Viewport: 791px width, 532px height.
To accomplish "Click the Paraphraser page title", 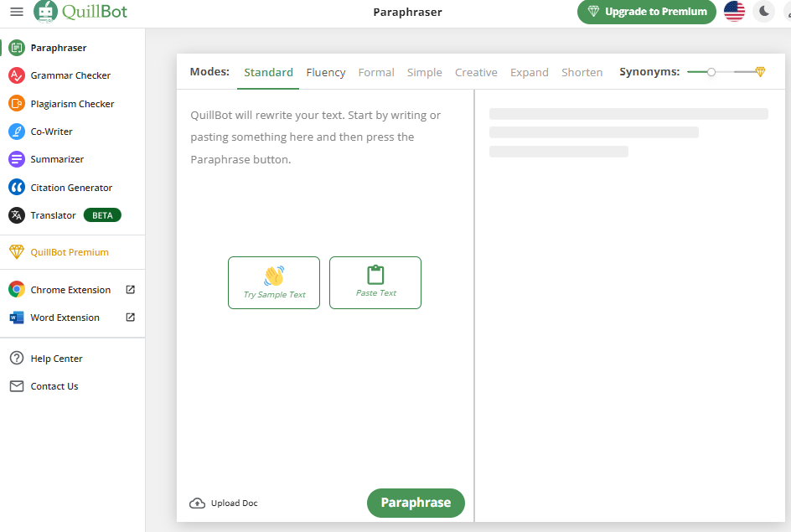I will 407,12.
